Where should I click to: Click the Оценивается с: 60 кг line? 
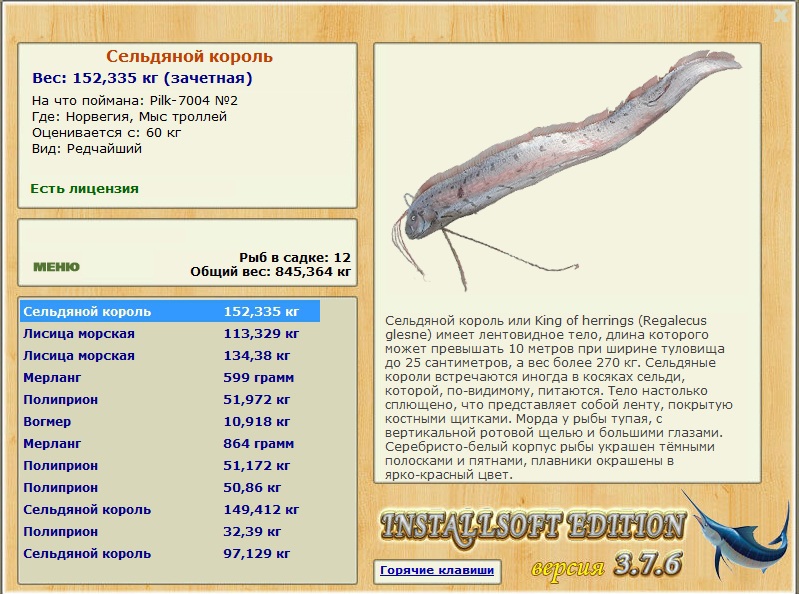tap(106, 133)
